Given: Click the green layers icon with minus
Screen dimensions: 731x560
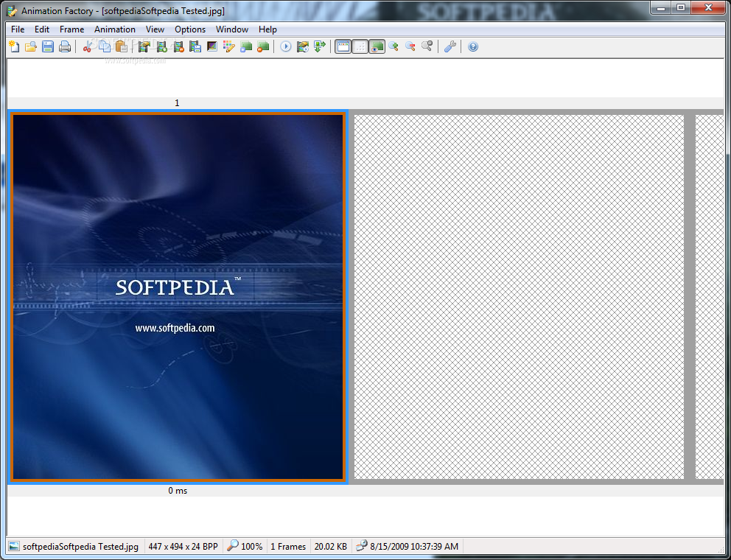Looking at the screenshot, I should [x=263, y=46].
